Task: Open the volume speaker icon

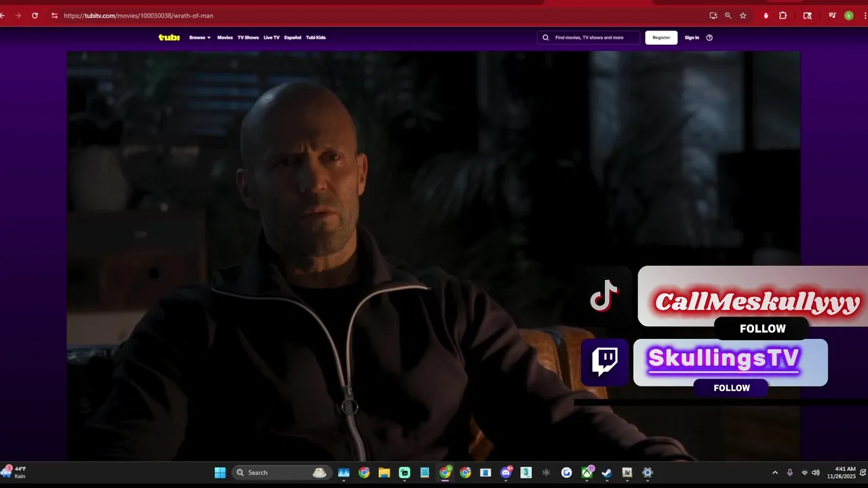Action: pos(816,472)
